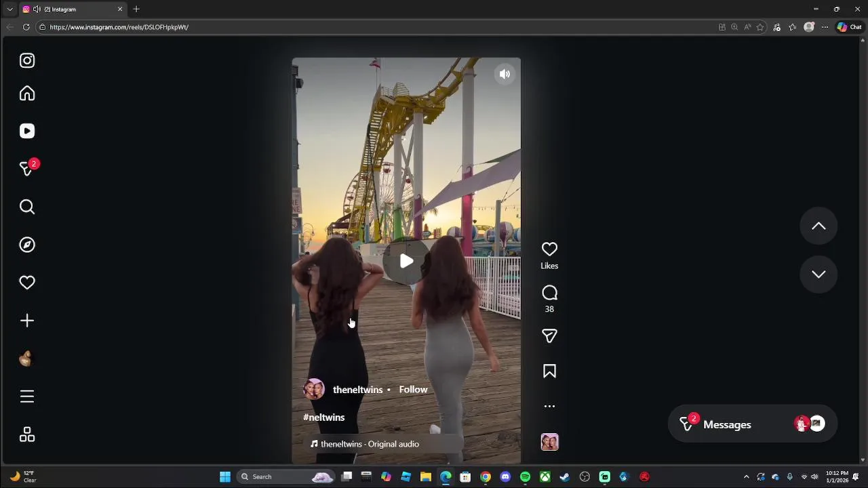Open direct messages from the sidebar

pos(27,168)
